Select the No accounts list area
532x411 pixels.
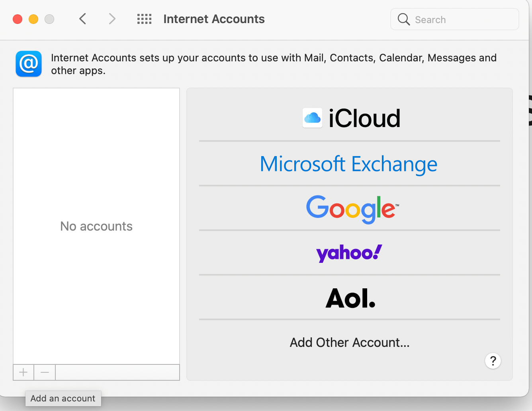[96, 226]
